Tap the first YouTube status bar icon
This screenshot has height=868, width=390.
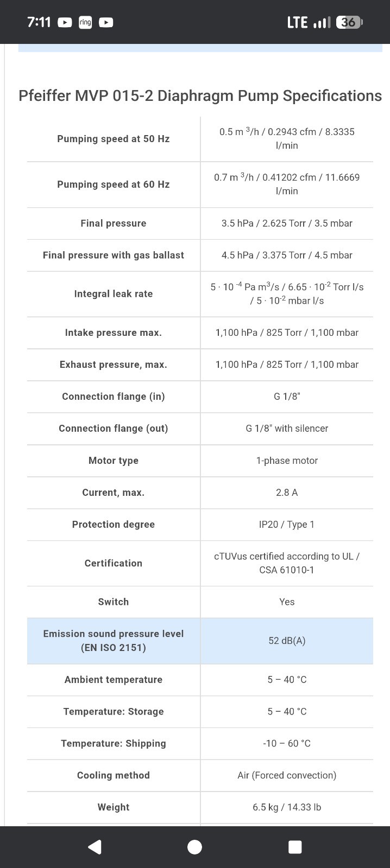pyautogui.click(x=65, y=22)
